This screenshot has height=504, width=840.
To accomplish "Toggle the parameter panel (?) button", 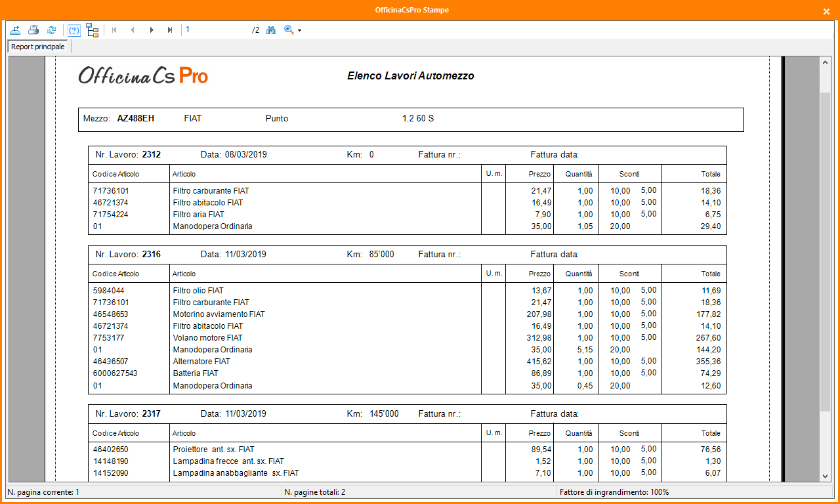I will (74, 30).
